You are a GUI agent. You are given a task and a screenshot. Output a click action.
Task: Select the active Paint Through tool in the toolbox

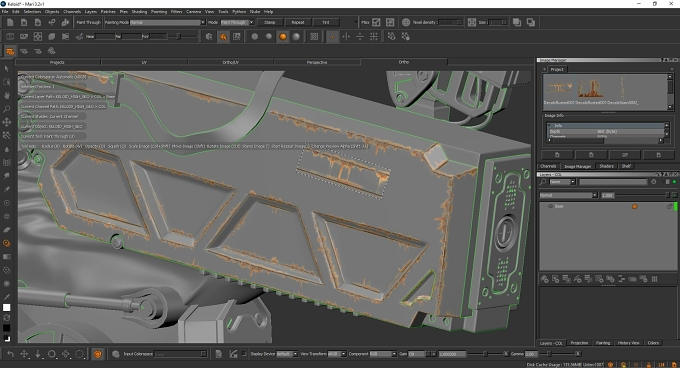coord(7,243)
